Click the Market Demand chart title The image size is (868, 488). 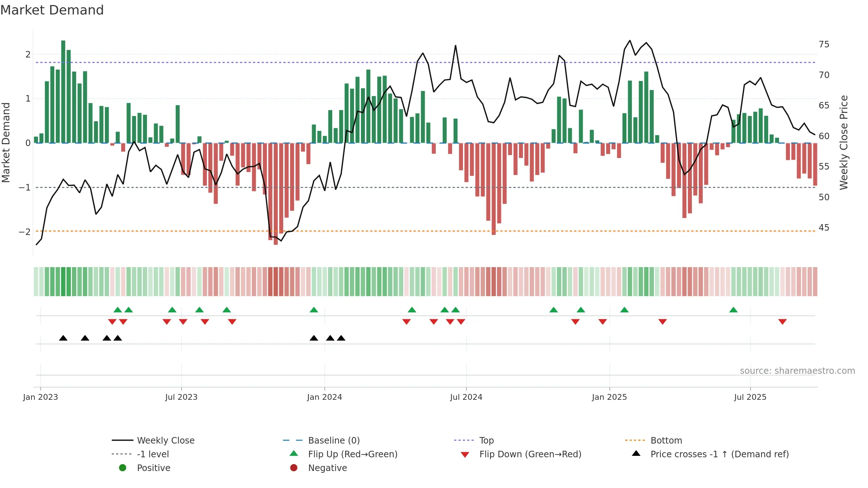tap(52, 10)
